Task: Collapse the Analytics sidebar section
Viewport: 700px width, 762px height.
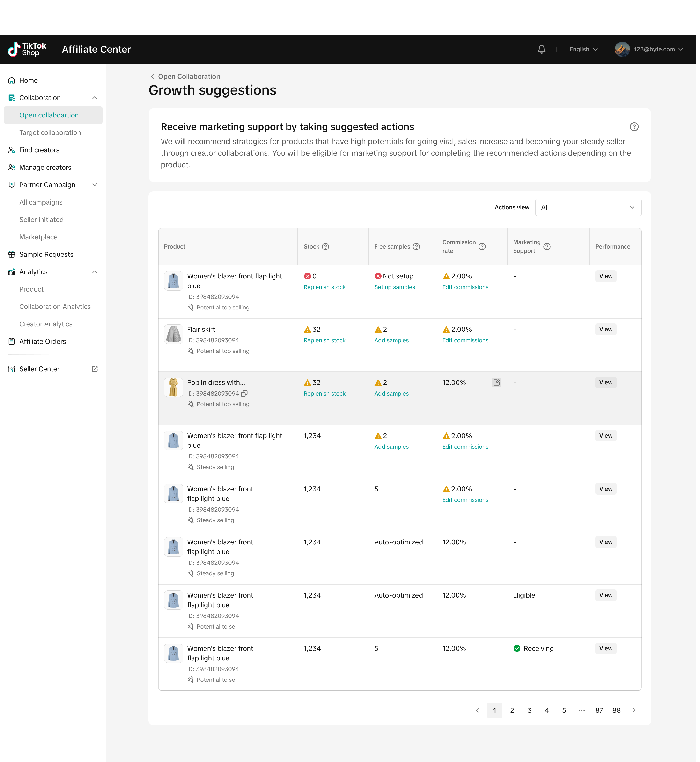Action: pyautogui.click(x=95, y=272)
